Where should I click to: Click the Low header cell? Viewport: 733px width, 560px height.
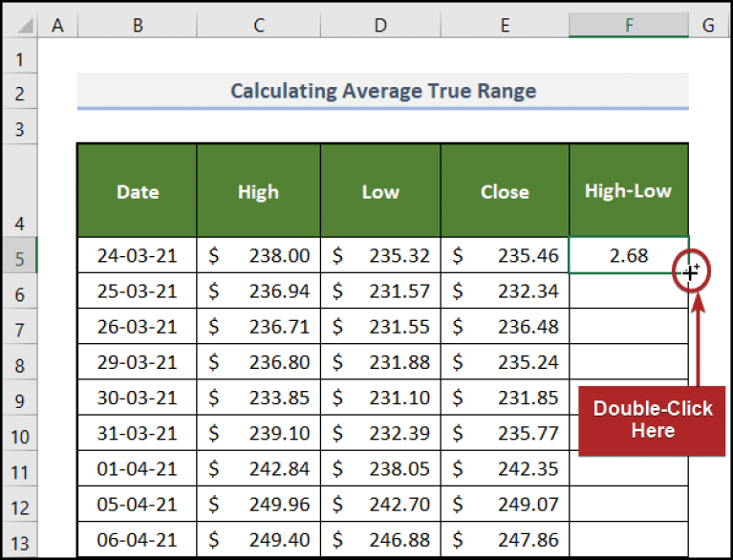380,191
